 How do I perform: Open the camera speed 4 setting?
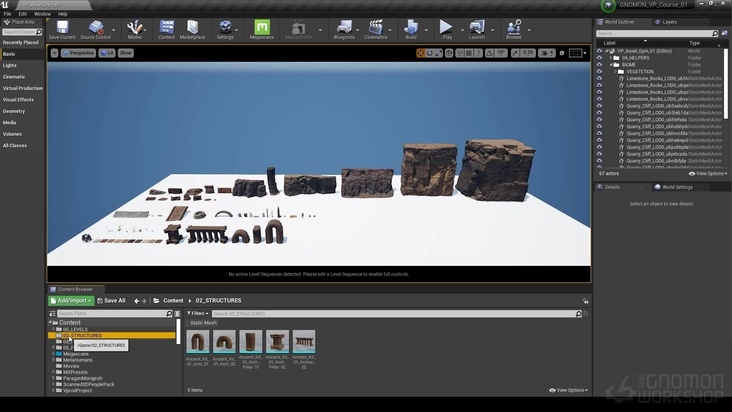(x=547, y=53)
